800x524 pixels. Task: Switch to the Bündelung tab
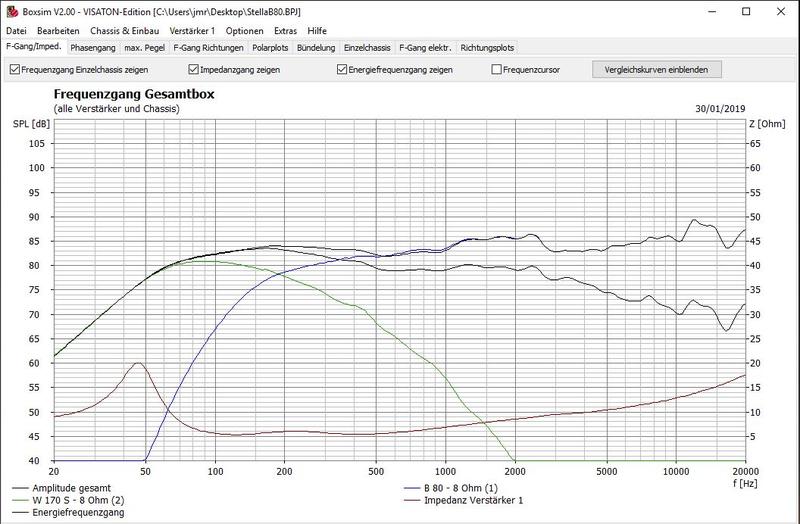click(x=316, y=47)
